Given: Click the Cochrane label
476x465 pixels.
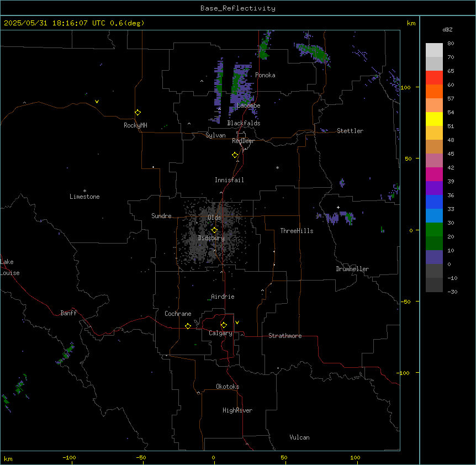Looking at the screenshot, I should pyautogui.click(x=178, y=314).
